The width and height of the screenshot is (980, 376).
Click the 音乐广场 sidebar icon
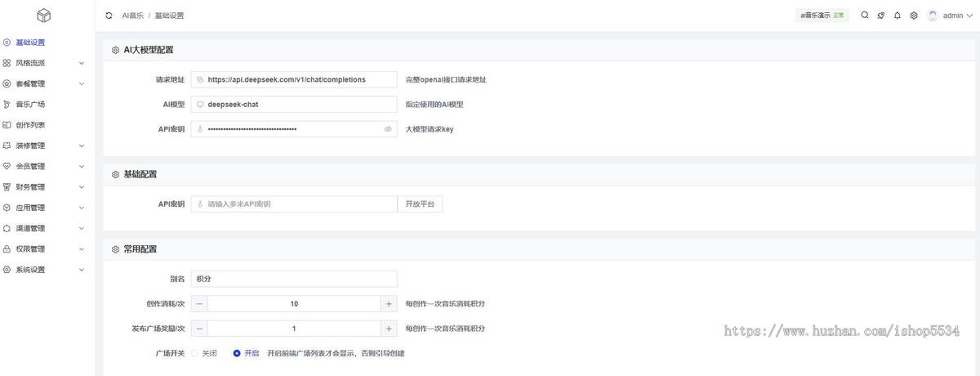(x=7, y=105)
